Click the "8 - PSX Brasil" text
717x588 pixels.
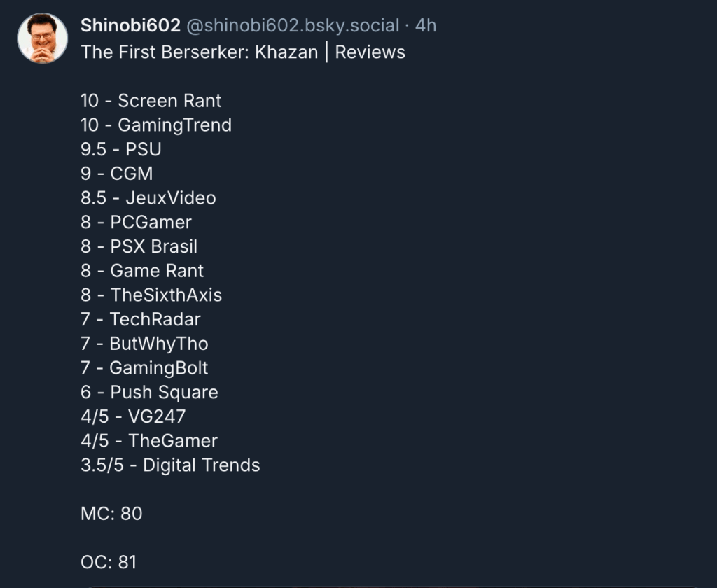139,246
